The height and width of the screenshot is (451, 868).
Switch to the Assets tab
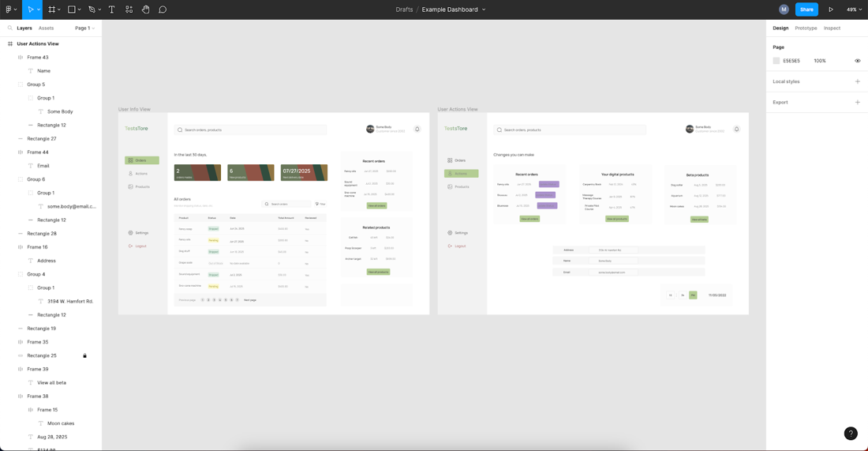click(x=46, y=28)
